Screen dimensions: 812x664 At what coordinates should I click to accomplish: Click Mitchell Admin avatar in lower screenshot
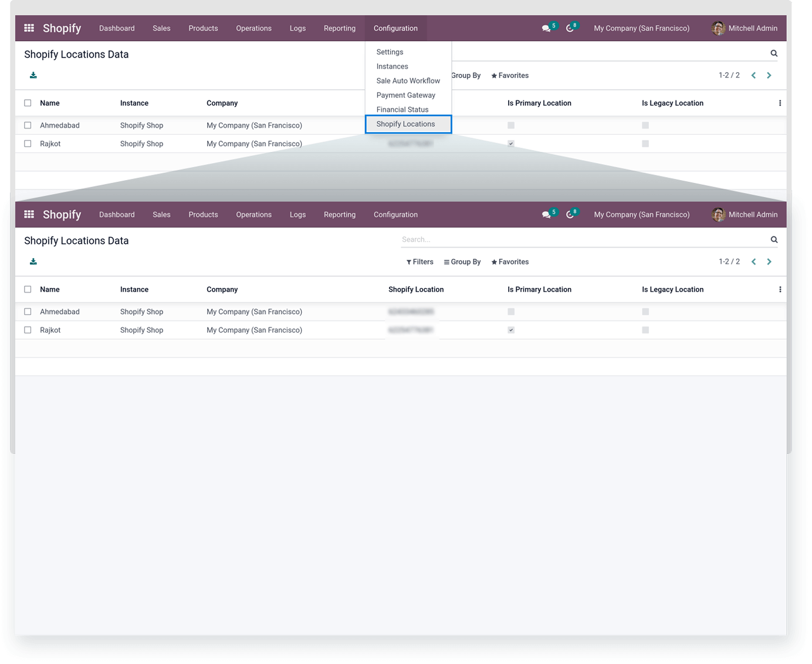tap(718, 215)
